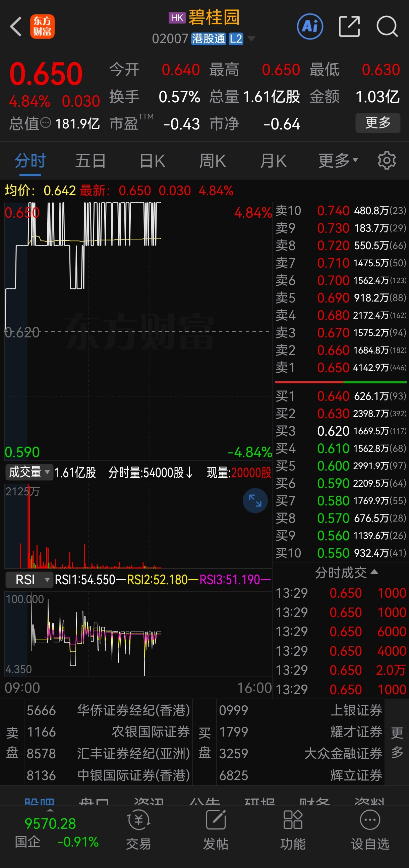
Task: Switch to 五日 tab
Action: point(90,160)
